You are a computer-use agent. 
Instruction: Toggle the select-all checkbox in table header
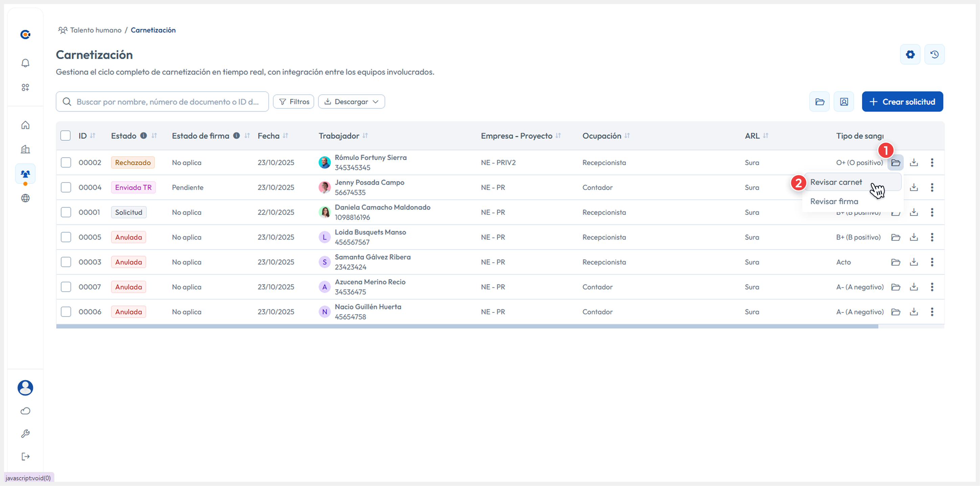tap(65, 135)
